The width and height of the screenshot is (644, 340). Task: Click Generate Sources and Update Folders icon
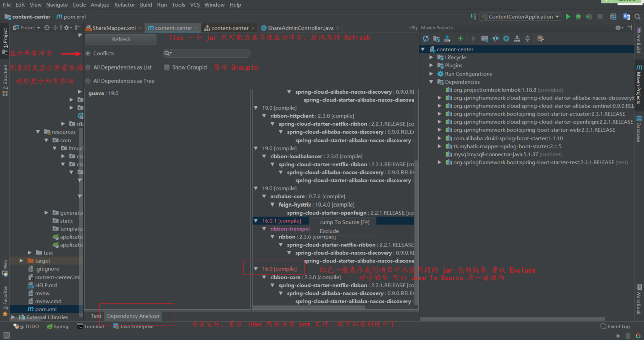tap(437, 39)
